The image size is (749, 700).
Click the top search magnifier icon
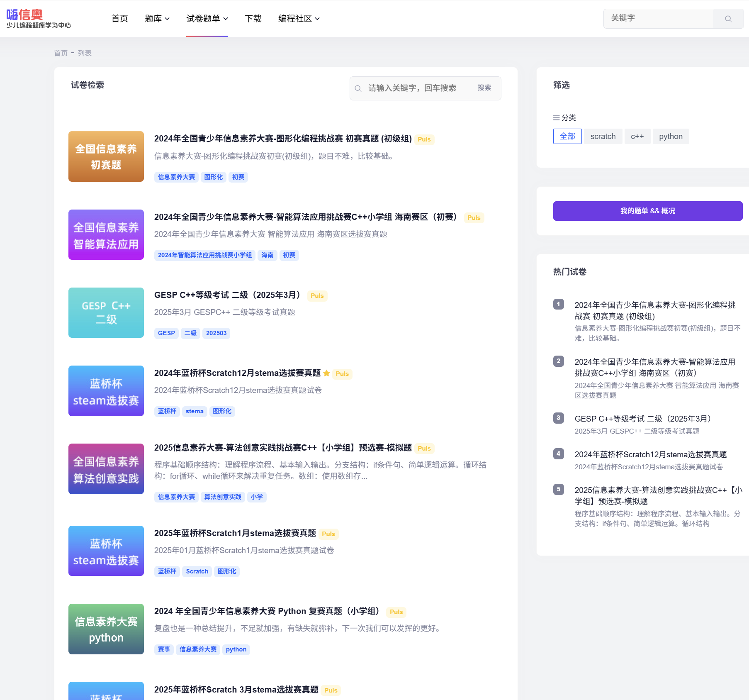[728, 19]
